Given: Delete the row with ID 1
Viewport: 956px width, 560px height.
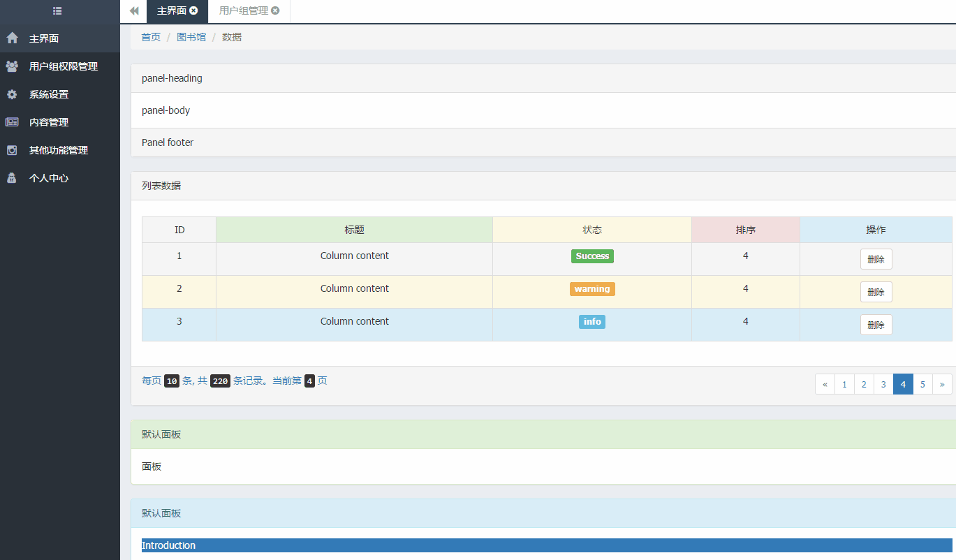Looking at the screenshot, I should pos(876,259).
